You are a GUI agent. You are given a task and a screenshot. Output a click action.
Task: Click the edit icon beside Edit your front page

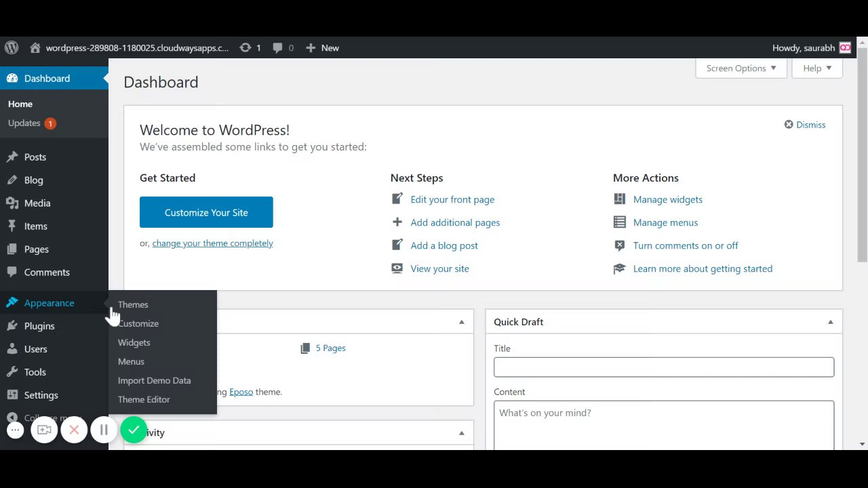(x=397, y=199)
